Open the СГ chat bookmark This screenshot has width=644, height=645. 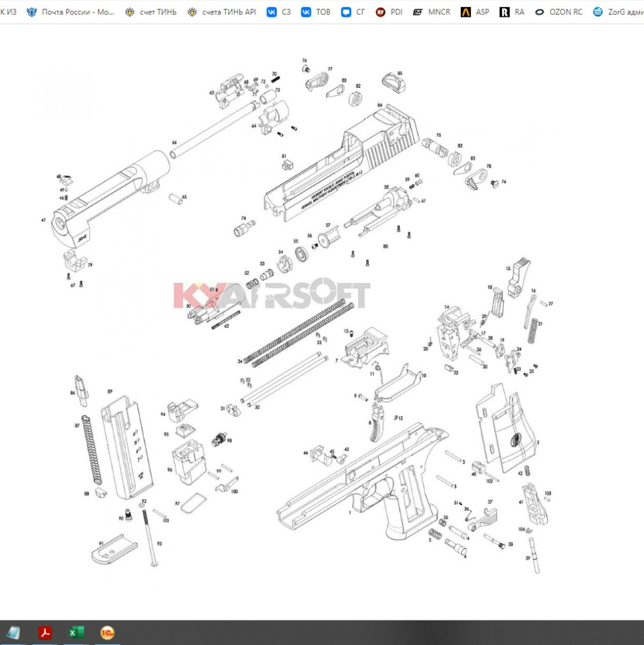(353, 12)
